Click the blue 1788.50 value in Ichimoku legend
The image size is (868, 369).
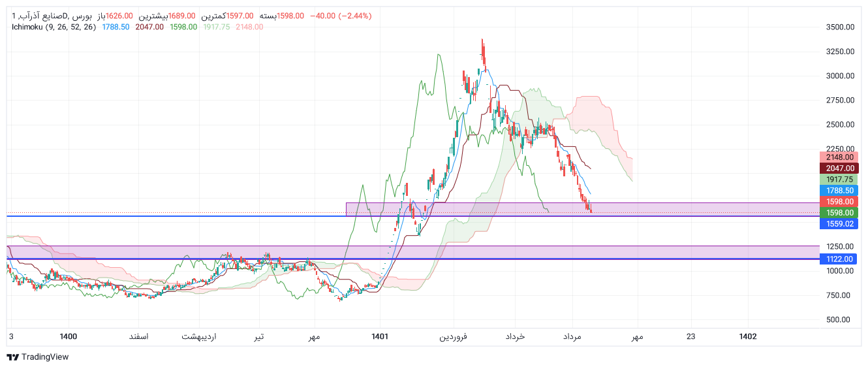[116, 27]
